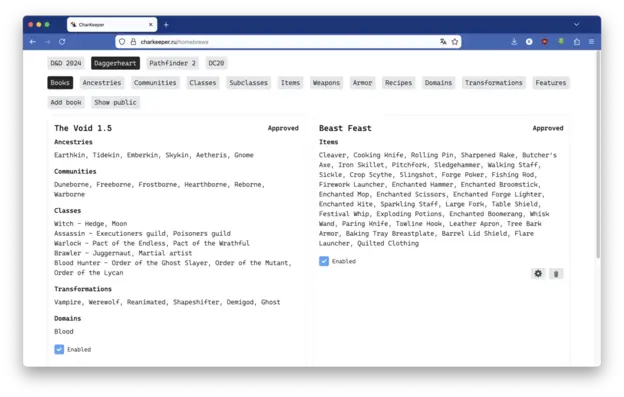Click the green extension icon
624x397 pixels.
pos(561,41)
